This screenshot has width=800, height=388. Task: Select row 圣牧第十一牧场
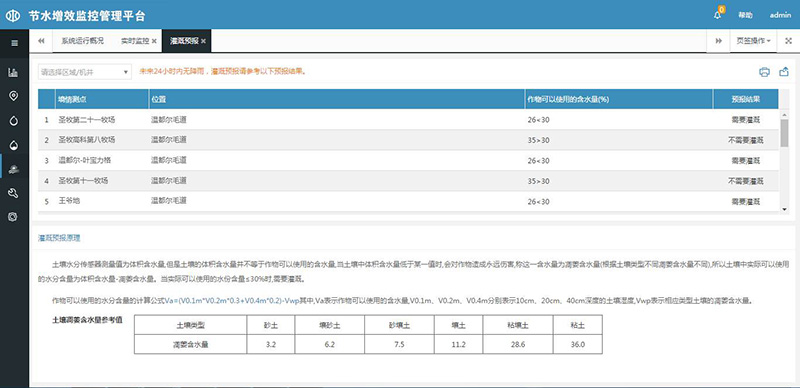(408, 181)
